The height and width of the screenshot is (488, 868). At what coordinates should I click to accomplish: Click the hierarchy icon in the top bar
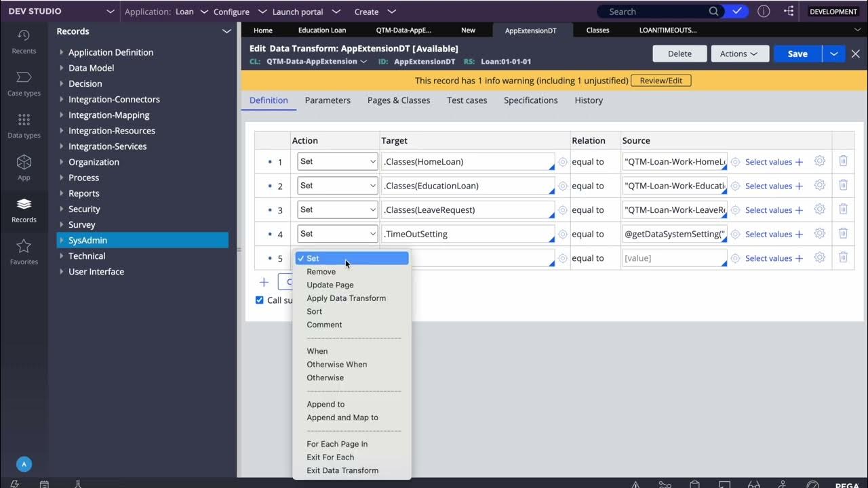click(x=789, y=12)
